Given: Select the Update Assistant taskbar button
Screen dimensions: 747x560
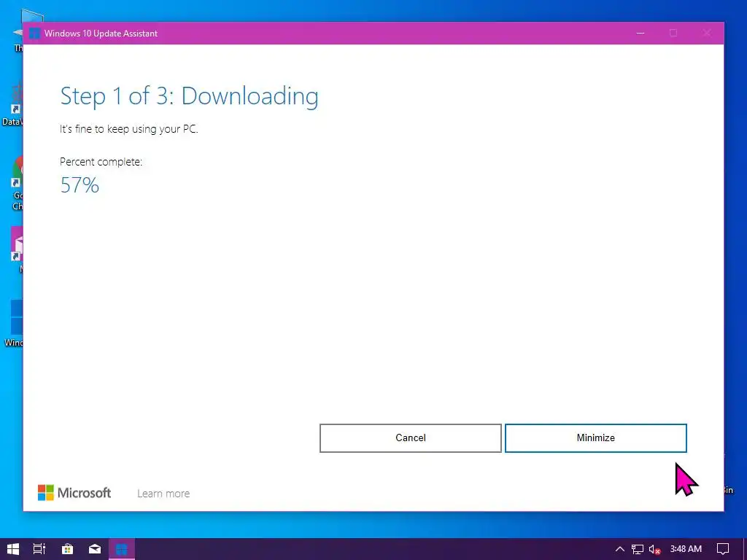Looking at the screenshot, I should coord(122,549).
